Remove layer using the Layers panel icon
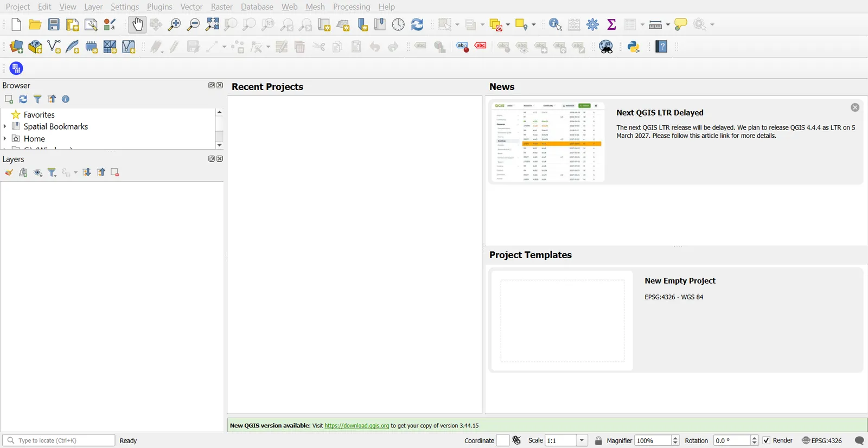Viewport: 868px width, 448px height. click(x=115, y=172)
